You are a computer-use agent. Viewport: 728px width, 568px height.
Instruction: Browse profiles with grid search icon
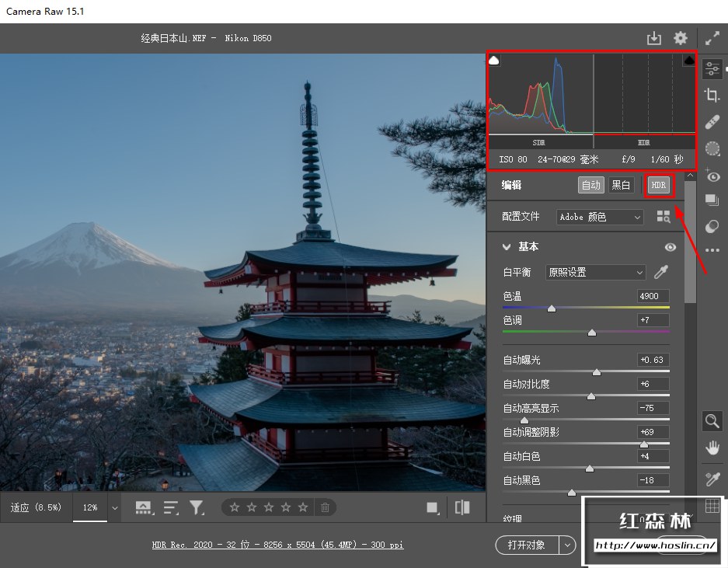click(x=663, y=217)
